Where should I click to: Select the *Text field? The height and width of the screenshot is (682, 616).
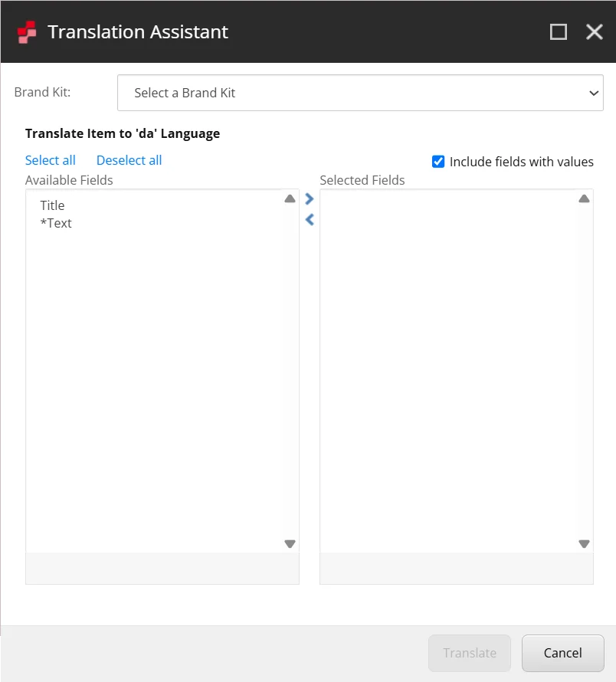pos(56,223)
